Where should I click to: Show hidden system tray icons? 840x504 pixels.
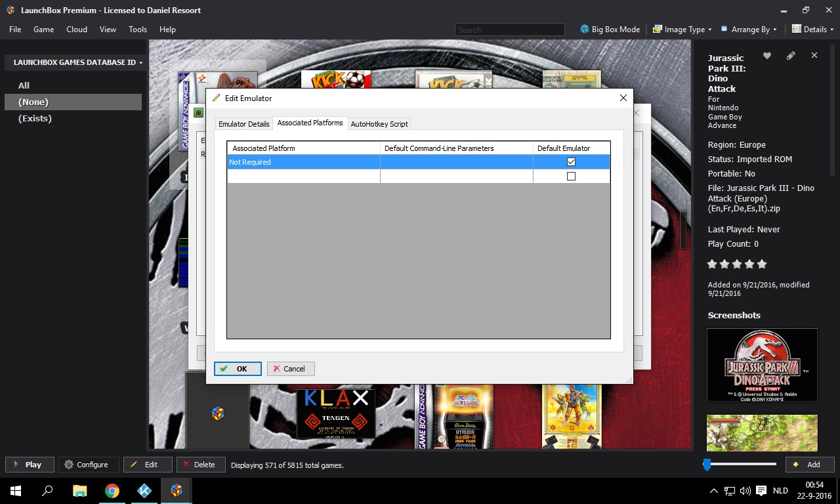[x=714, y=491]
